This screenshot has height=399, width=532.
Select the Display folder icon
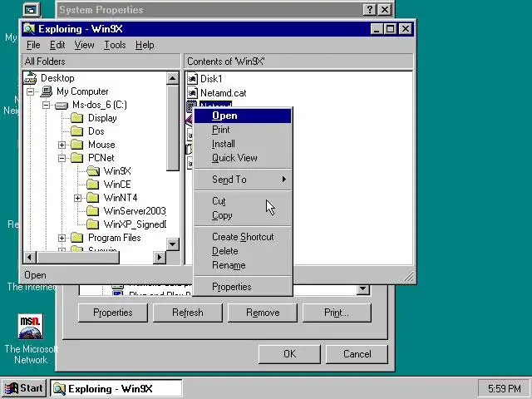coord(77,118)
